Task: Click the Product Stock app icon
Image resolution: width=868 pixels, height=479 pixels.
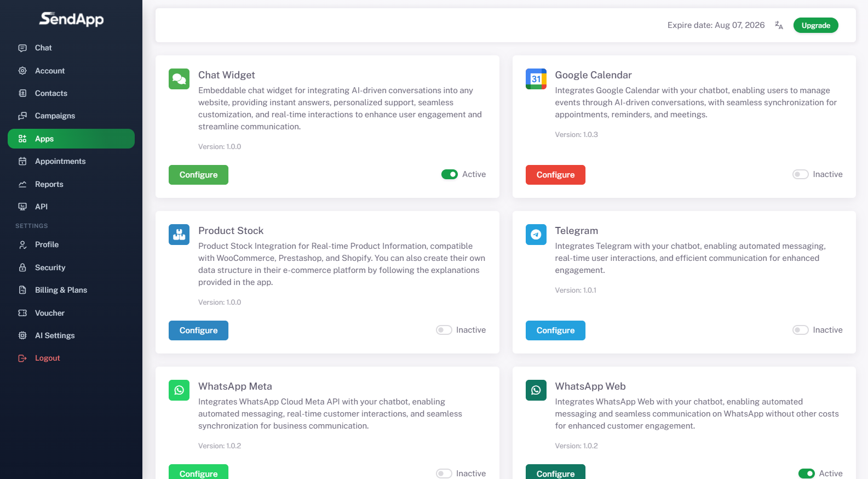Action: [179, 235]
